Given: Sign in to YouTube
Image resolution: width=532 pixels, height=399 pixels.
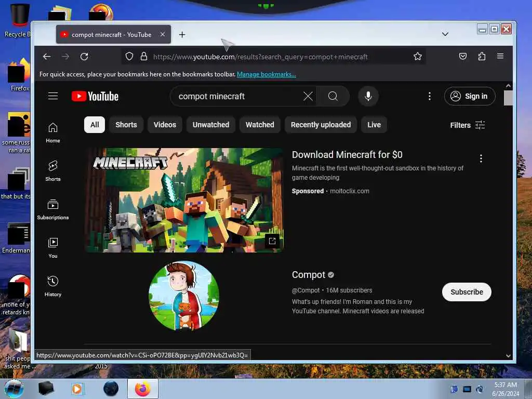Looking at the screenshot, I should pyautogui.click(x=470, y=96).
